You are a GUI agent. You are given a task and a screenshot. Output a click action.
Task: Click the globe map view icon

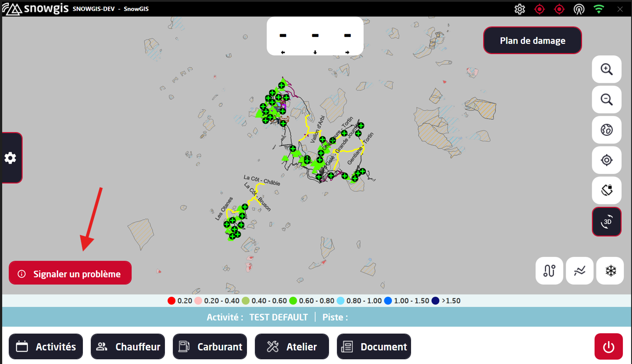coord(606,130)
